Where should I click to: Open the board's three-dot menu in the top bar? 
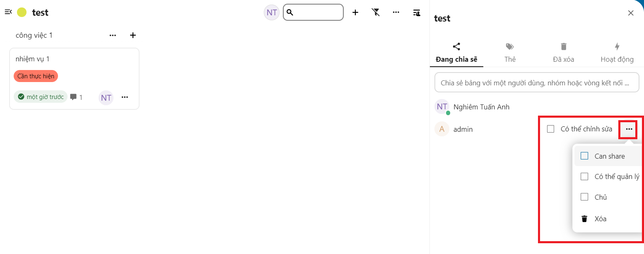click(396, 12)
